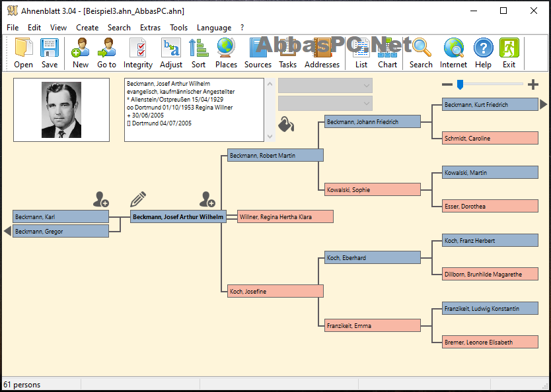The image size is (551, 392).
Task: Open the Internet search icon
Action: pyautogui.click(x=453, y=48)
